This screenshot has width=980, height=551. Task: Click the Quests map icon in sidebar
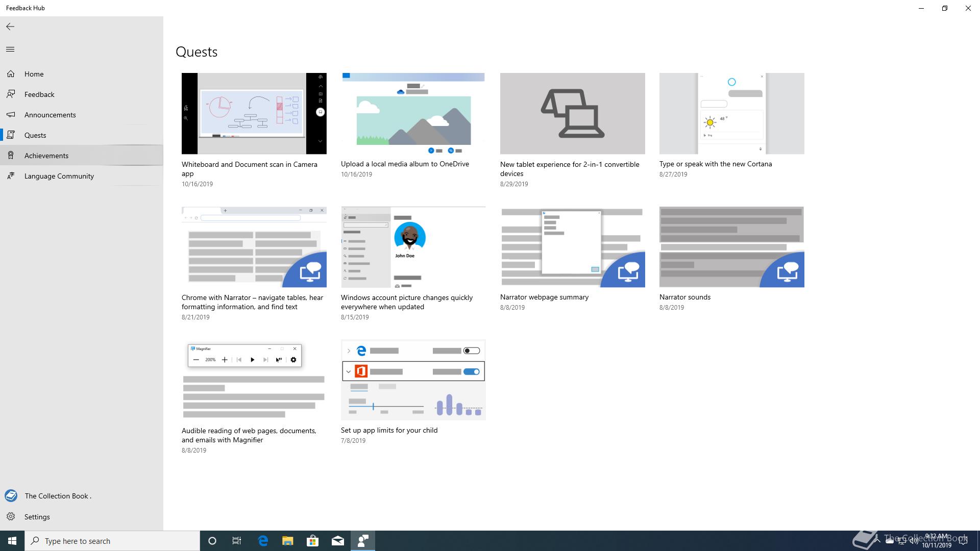11,135
